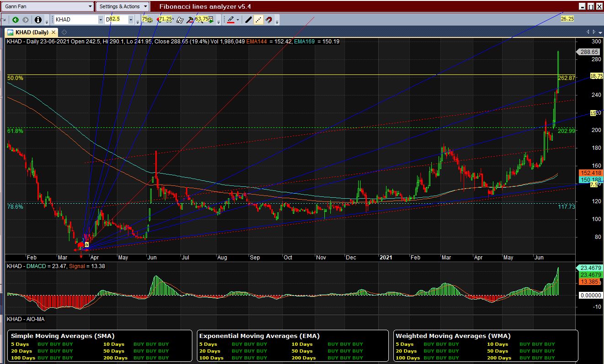
Task: Select the Gann fan anchor marker 'a'
Action: point(86,245)
